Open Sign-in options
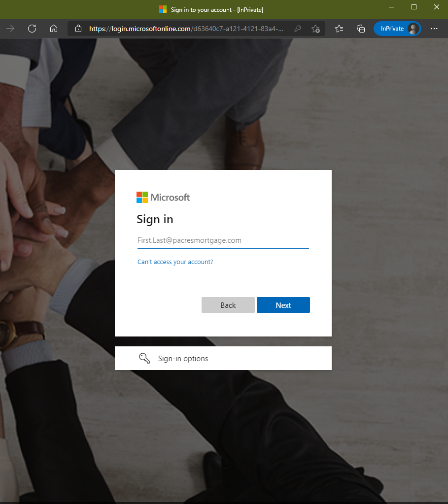 pyautogui.click(x=223, y=358)
